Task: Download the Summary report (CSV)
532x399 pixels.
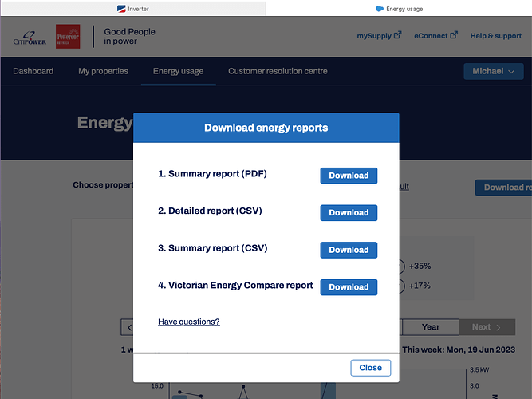Action: [x=349, y=250]
